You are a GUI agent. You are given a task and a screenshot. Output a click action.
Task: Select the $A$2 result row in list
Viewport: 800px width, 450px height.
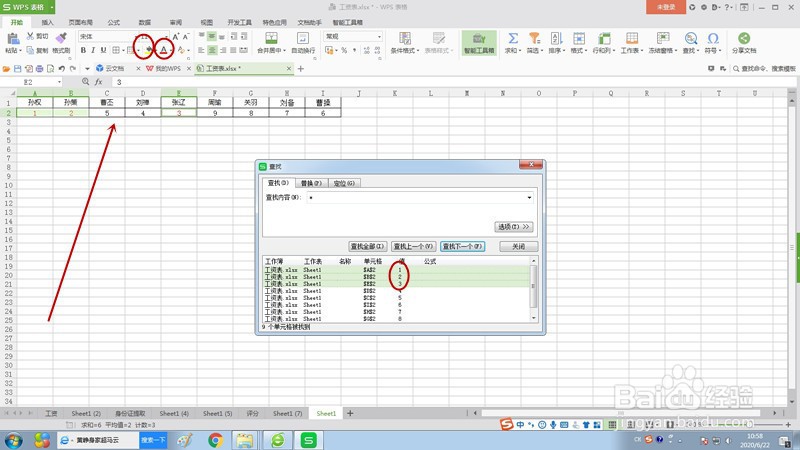click(396, 269)
